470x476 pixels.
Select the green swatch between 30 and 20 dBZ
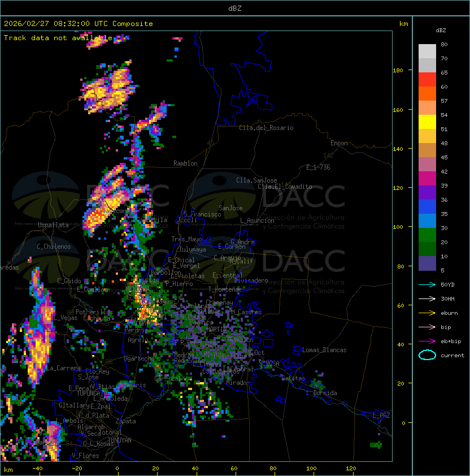coord(427,235)
